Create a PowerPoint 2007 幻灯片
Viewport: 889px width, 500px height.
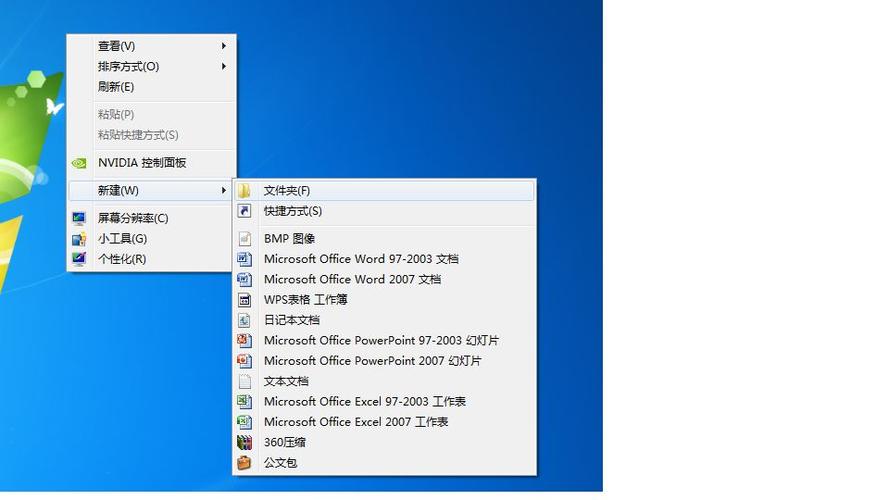(384, 361)
